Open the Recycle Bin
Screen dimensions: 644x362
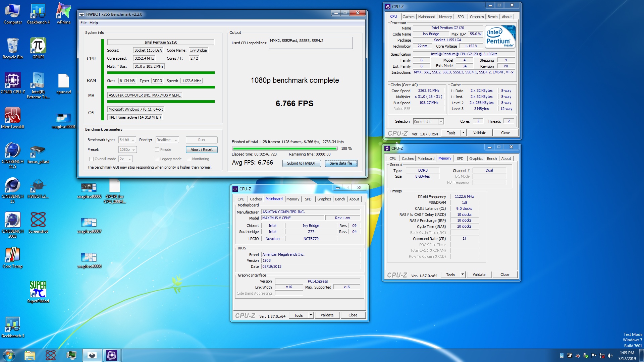click(x=13, y=49)
